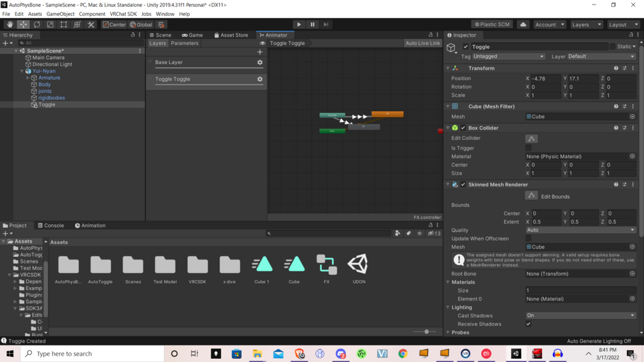
Task: Click the Position X input field
Action: point(546,78)
